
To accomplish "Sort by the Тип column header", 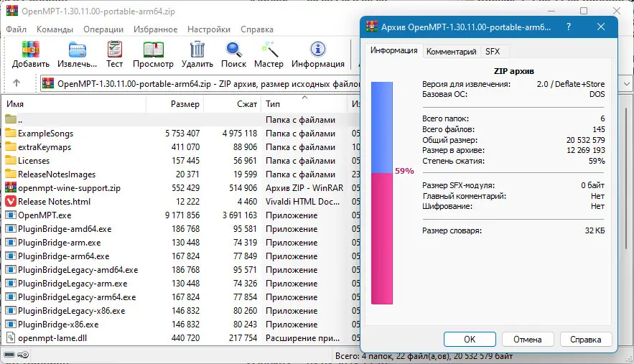I will [x=304, y=104].
